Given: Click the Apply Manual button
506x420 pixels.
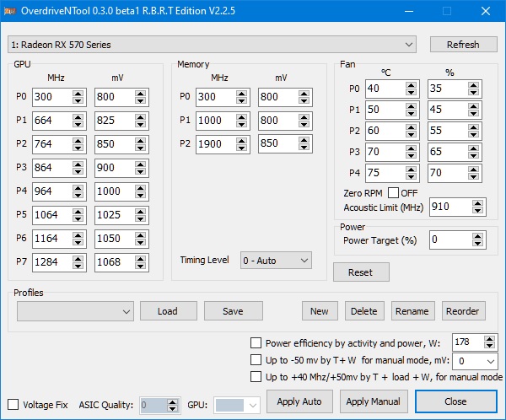Looking at the screenshot, I should [374, 401].
